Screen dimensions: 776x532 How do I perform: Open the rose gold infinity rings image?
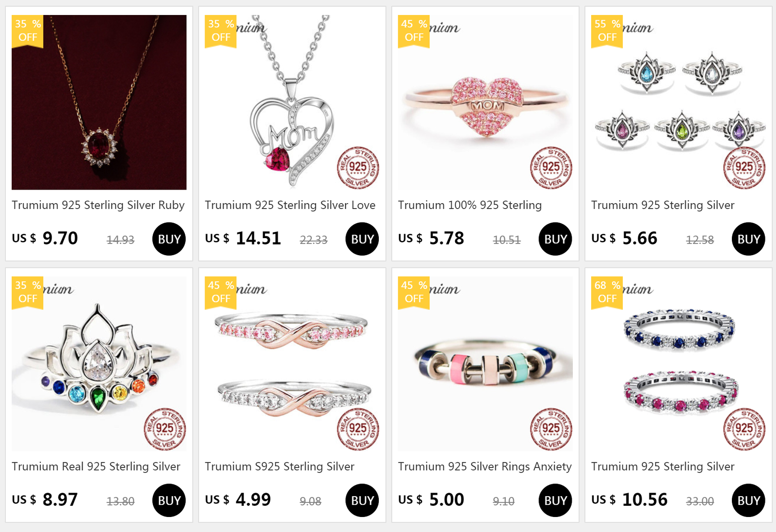coord(292,364)
